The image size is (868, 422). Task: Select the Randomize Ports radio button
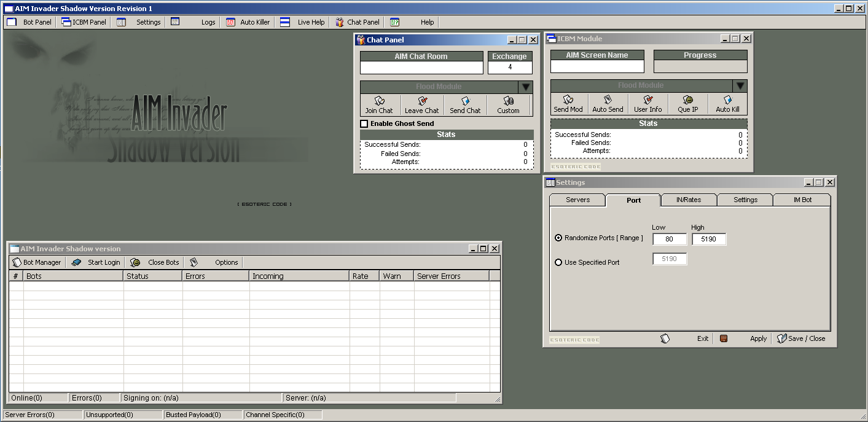click(x=558, y=238)
